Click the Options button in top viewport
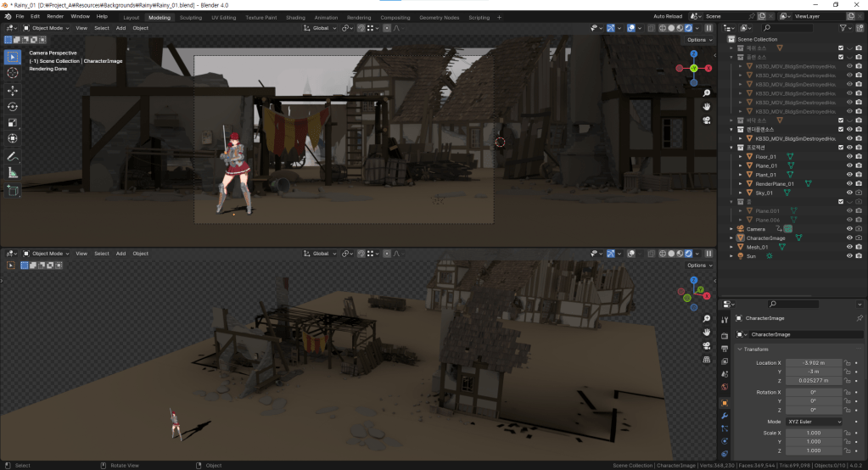This screenshot has width=868, height=470. coord(699,40)
